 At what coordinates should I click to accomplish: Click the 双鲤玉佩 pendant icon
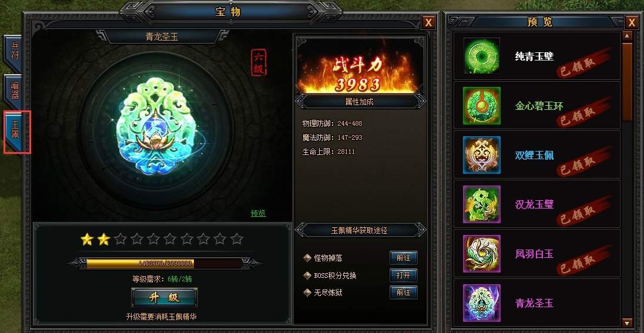[482, 155]
